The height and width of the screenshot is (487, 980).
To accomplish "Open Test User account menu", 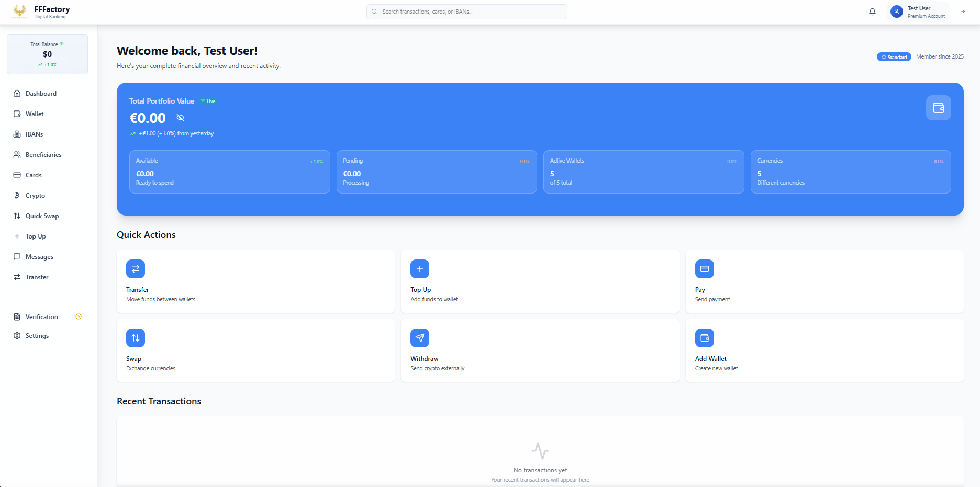I will pos(918,12).
